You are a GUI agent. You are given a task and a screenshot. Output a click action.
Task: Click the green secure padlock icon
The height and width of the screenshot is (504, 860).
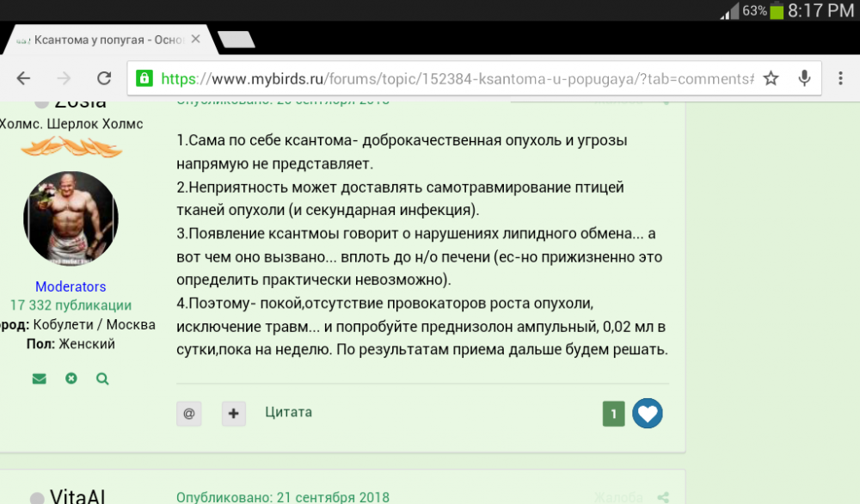144,78
